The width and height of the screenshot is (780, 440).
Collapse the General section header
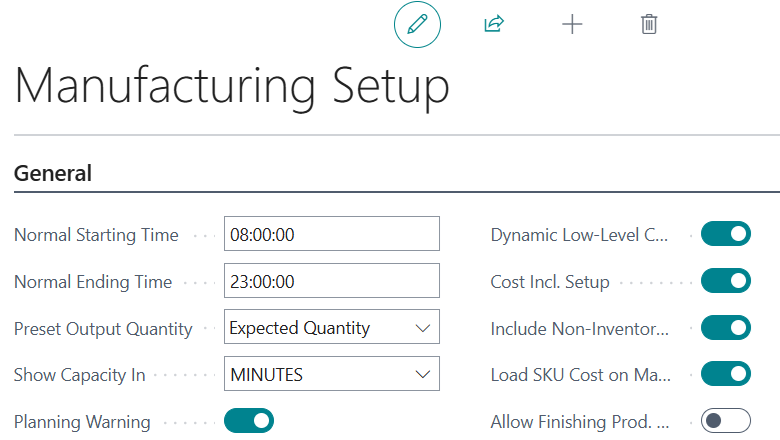click(53, 173)
